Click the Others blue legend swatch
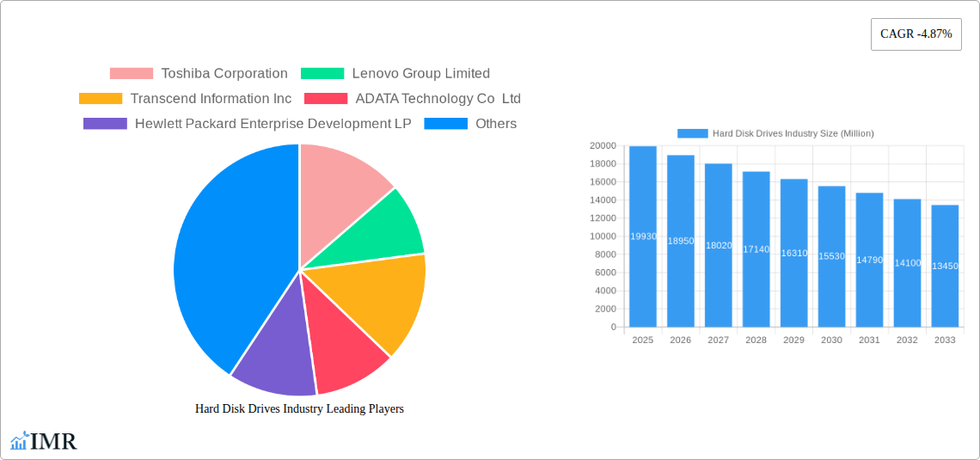Viewport: 980px width, 460px height. click(x=445, y=124)
